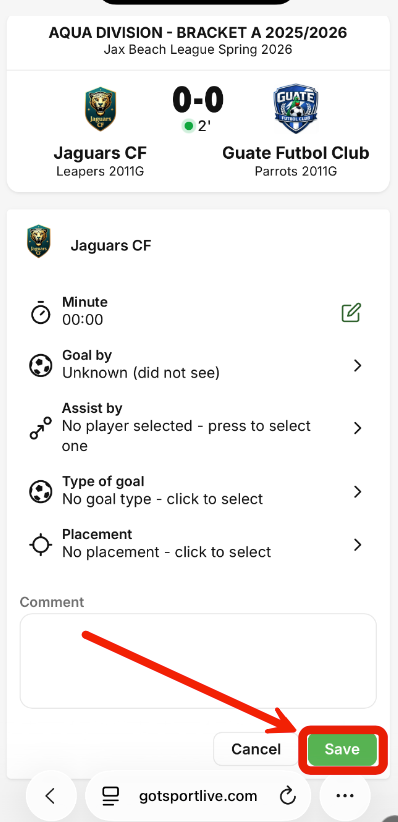Viewport: 398px width, 822px height.
Task: Cancel the goal entry
Action: [256, 749]
